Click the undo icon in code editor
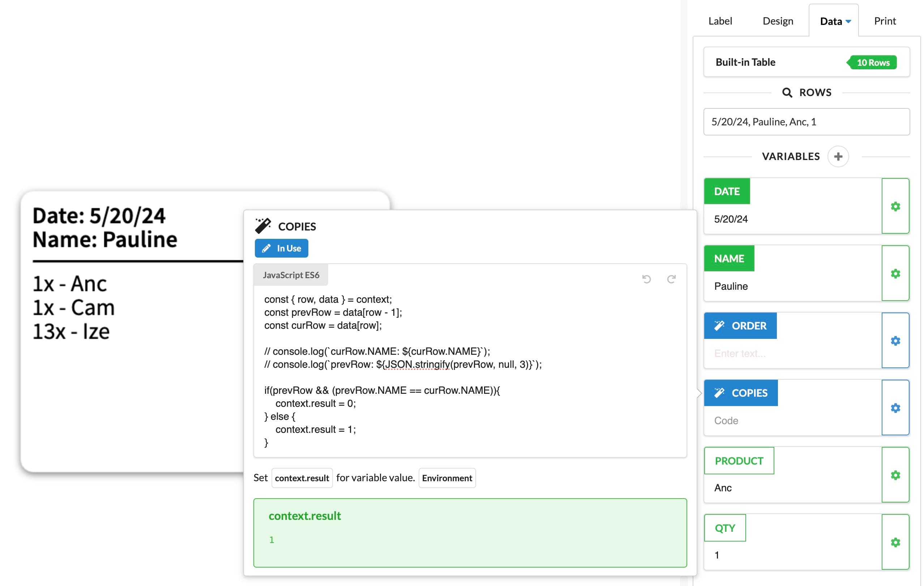The height and width of the screenshot is (586, 924). [646, 279]
